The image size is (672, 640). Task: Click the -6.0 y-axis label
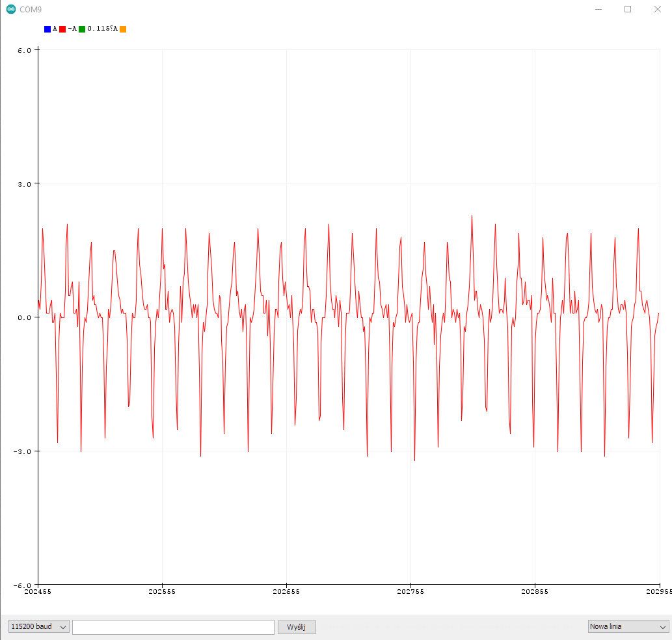click(22, 585)
